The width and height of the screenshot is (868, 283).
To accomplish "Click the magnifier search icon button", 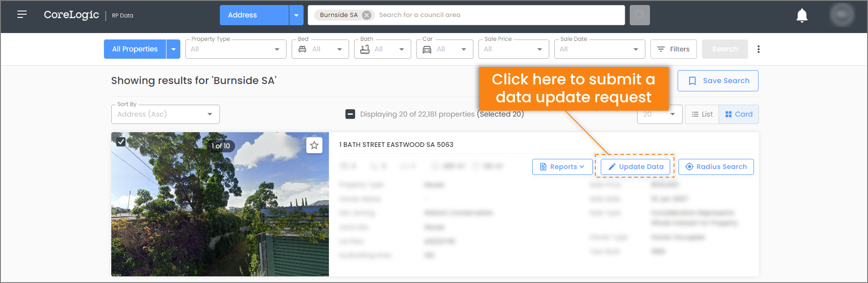I will [639, 15].
